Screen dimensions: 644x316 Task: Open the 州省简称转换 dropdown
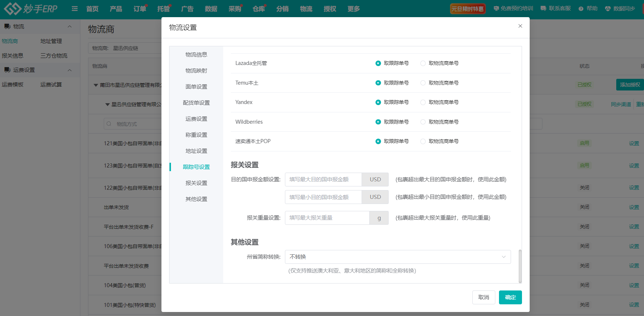coord(397,257)
